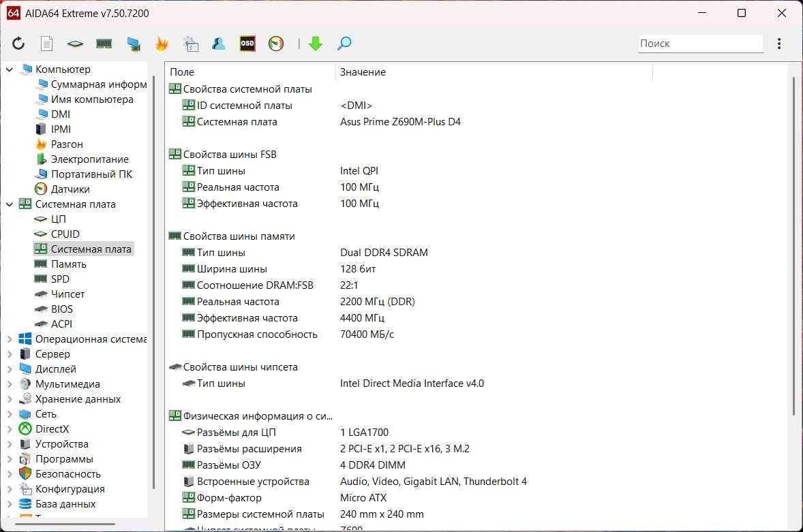Viewport: 803px width, 532px height.
Task: Select База данных tree item
Action: pyautogui.click(x=65, y=504)
